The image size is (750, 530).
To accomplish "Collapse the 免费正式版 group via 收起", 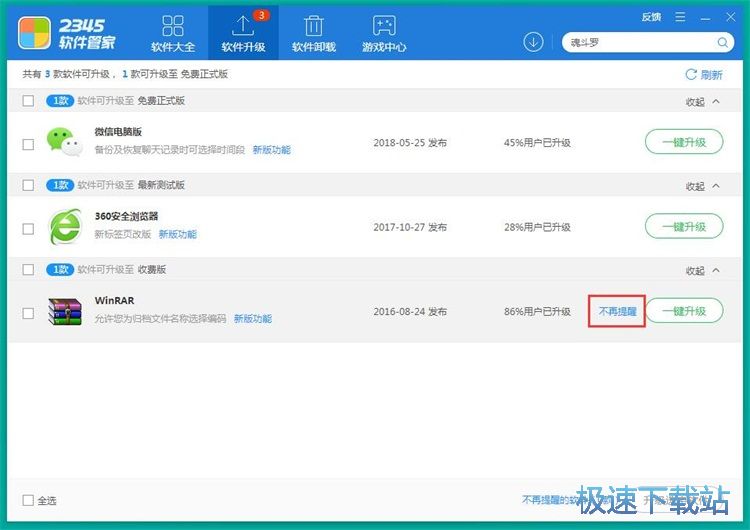I will point(703,101).
